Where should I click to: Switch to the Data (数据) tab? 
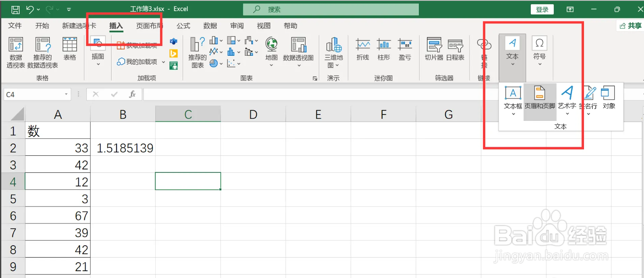tap(210, 26)
